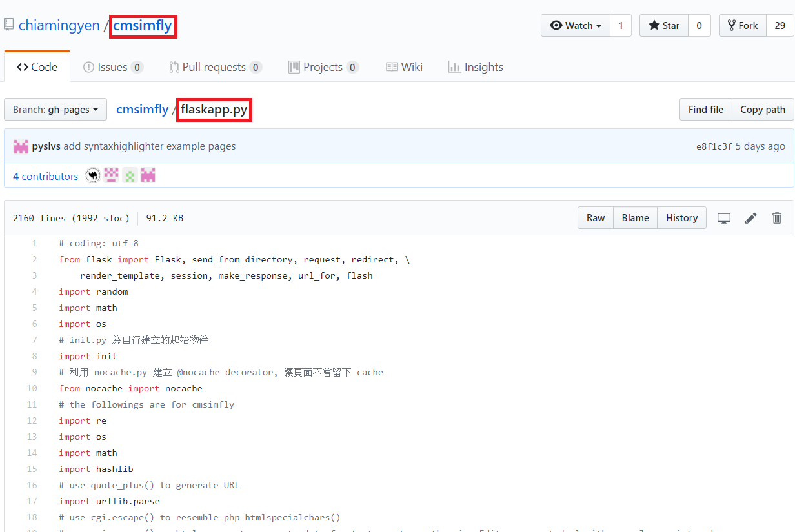The image size is (795, 532).
Task: Click the first contributor avatar with camel logo
Action: coord(93,176)
